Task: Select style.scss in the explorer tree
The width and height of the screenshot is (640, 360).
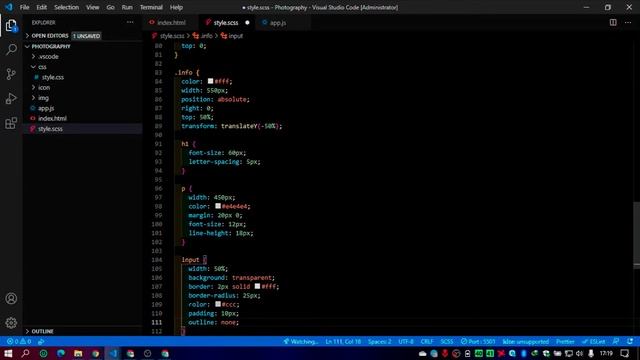Action: click(x=50, y=129)
